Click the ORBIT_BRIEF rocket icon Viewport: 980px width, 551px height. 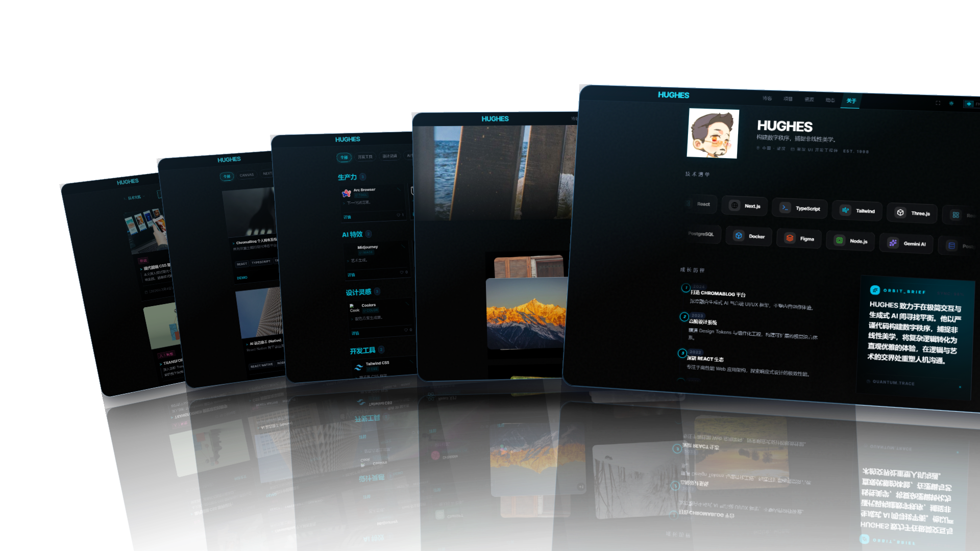pos(875,290)
